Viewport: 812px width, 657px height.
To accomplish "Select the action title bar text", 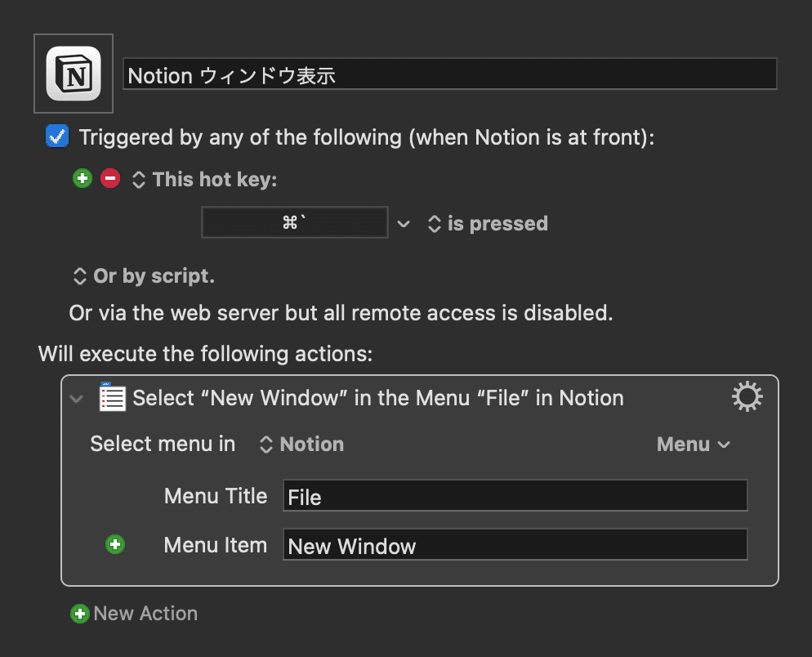I will (x=378, y=398).
